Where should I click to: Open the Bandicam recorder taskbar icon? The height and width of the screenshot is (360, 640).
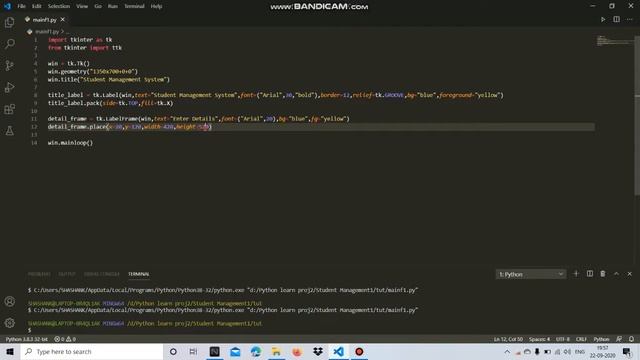coord(359,351)
